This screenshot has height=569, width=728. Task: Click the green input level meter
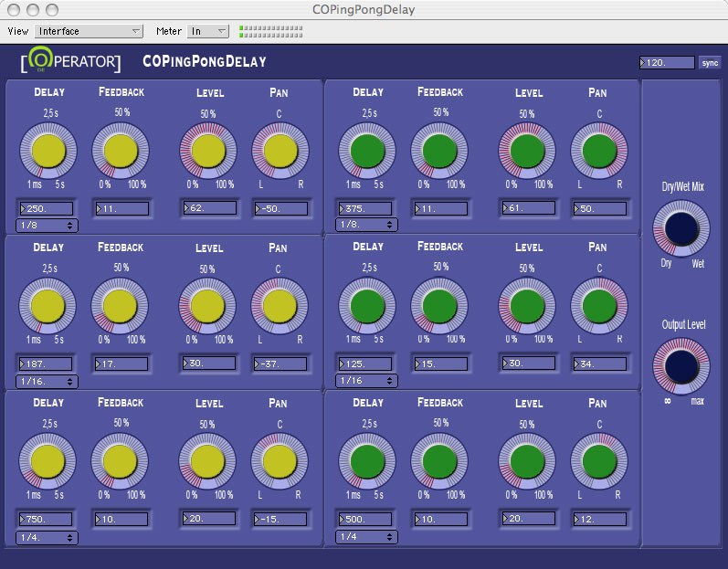pyautogui.click(x=270, y=31)
